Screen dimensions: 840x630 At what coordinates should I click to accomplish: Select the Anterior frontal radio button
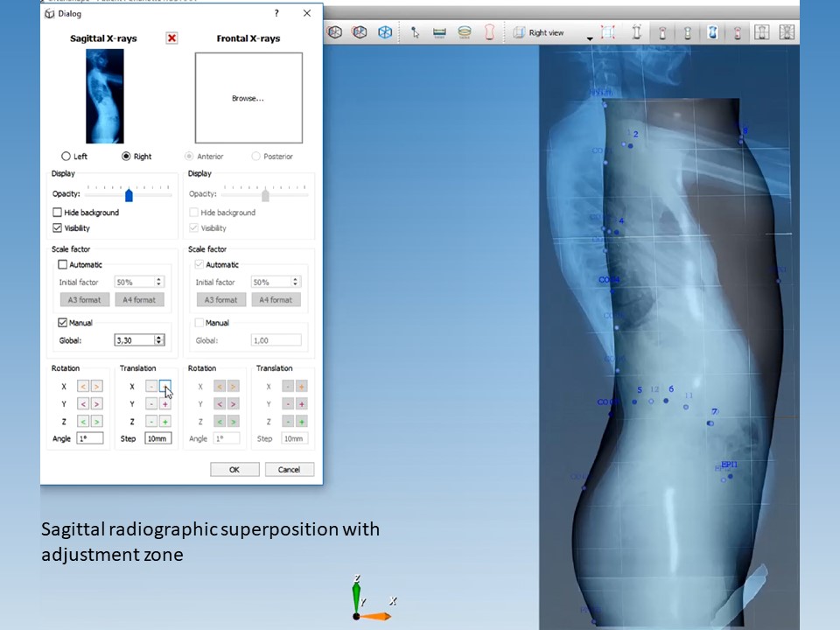[189, 156]
